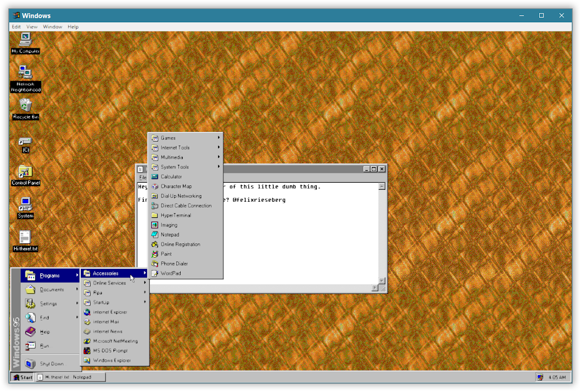Launch Character Map from Accessories
The image size is (581, 392).
coord(186,186)
